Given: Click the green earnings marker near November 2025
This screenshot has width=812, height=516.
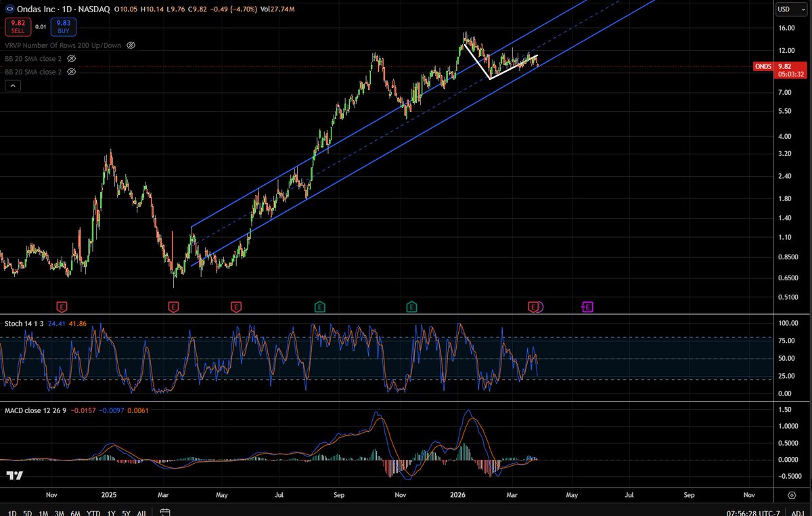Looking at the screenshot, I should tap(411, 307).
